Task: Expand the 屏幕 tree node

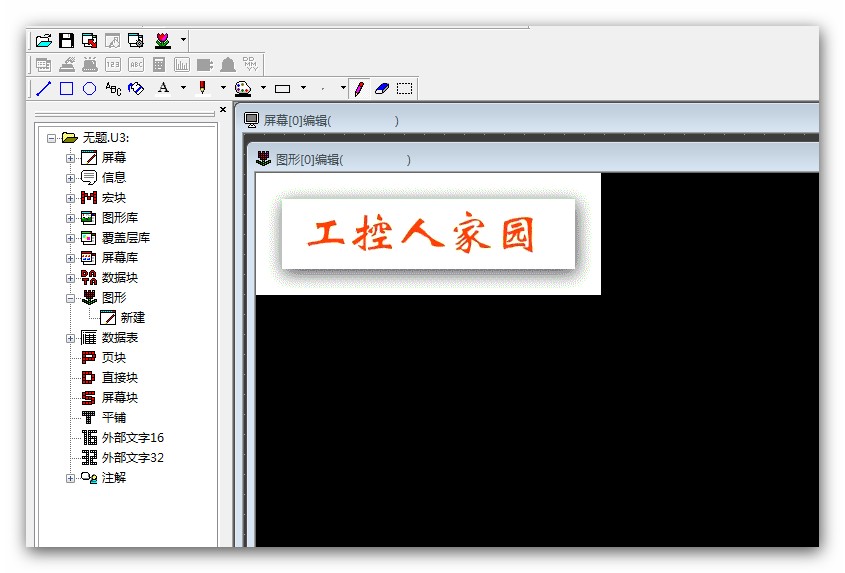Action: [71, 158]
